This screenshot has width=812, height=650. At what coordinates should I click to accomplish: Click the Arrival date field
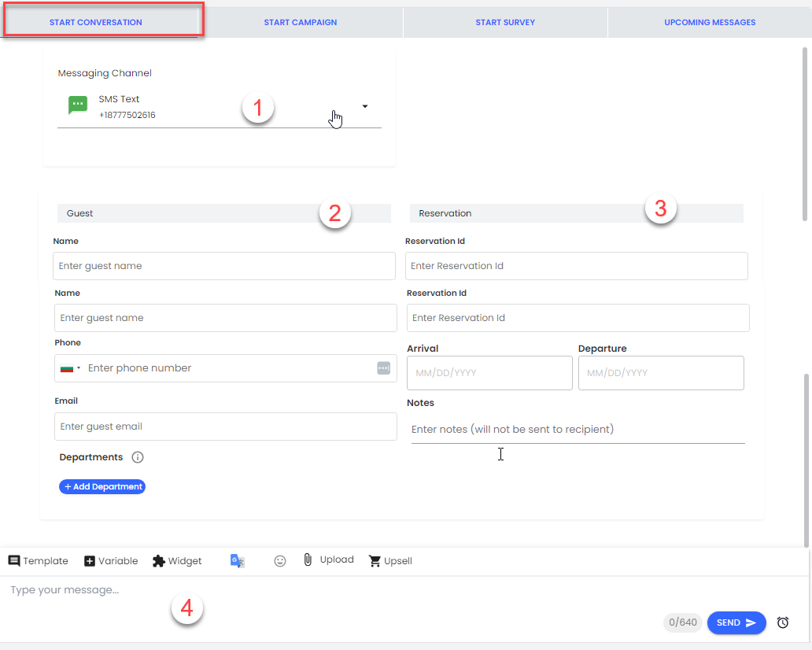point(489,373)
